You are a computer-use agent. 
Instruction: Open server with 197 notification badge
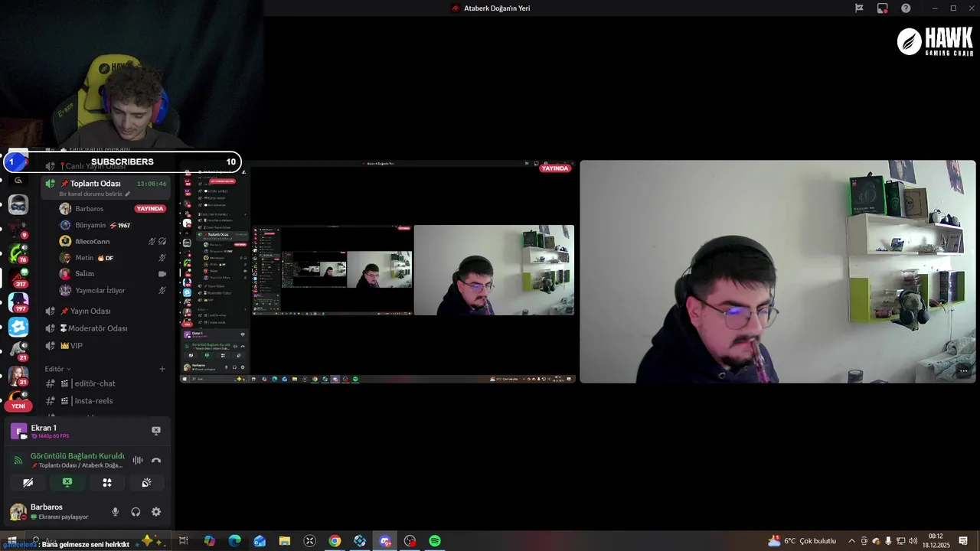(18, 302)
